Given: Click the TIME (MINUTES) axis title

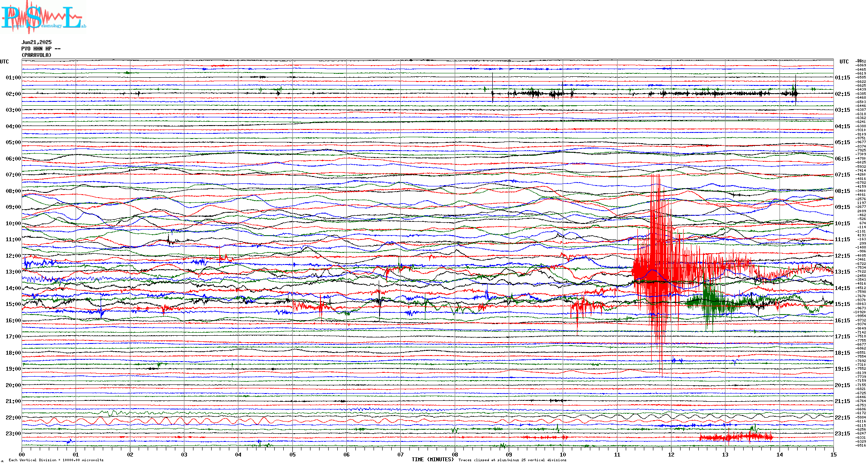Looking at the screenshot, I should coord(433,460).
